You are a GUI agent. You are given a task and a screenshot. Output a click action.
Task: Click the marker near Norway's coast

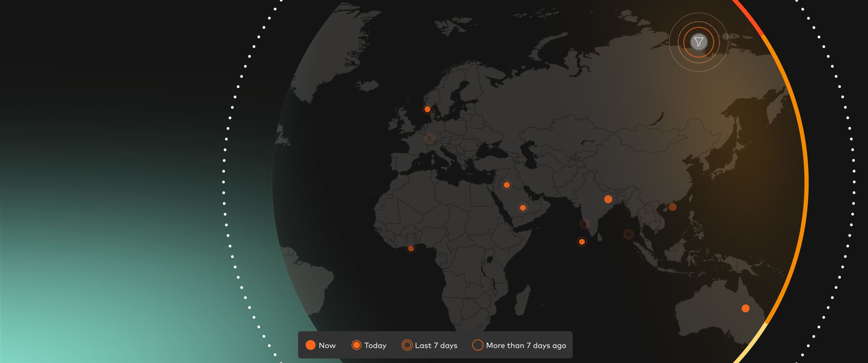click(x=427, y=109)
